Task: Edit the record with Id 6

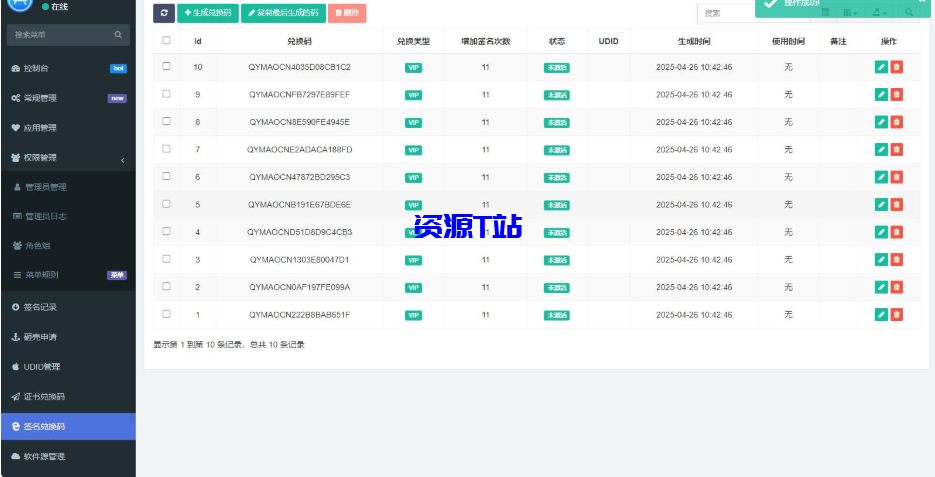Action: click(881, 176)
